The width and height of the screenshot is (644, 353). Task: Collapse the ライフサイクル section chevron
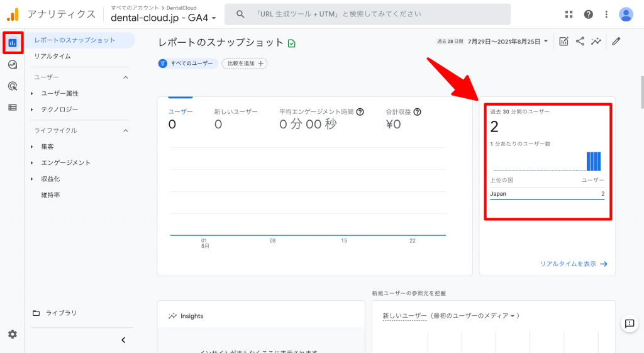point(126,131)
